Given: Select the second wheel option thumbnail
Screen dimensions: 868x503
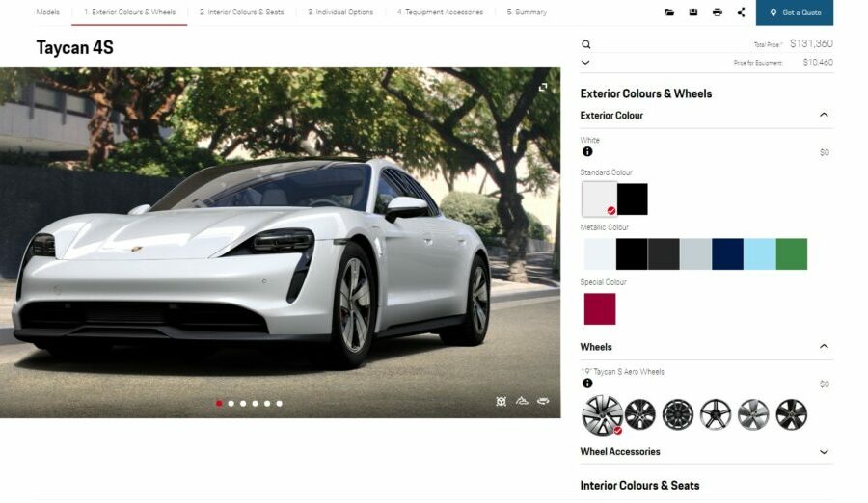Looking at the screenshot, I should coord(640,414).
